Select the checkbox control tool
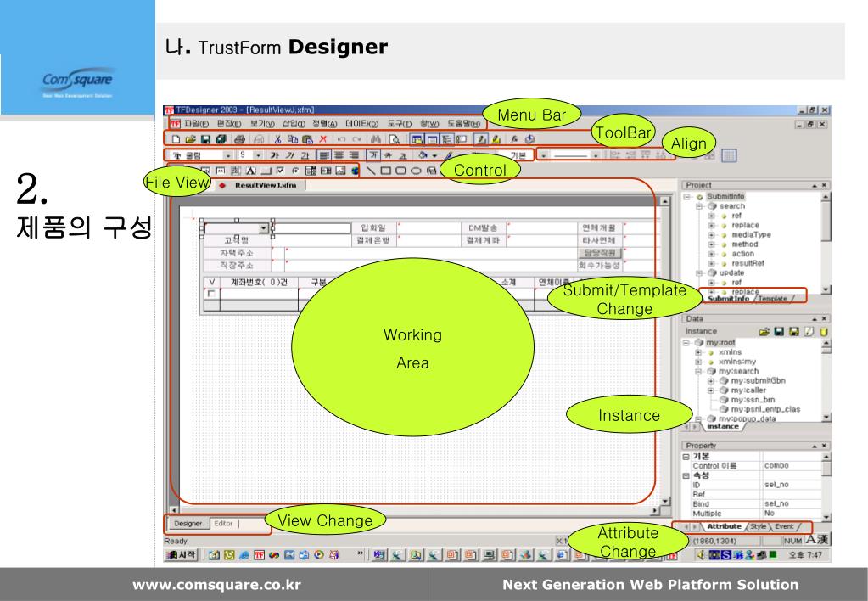The image size is (868, 601). pos(280,171)
